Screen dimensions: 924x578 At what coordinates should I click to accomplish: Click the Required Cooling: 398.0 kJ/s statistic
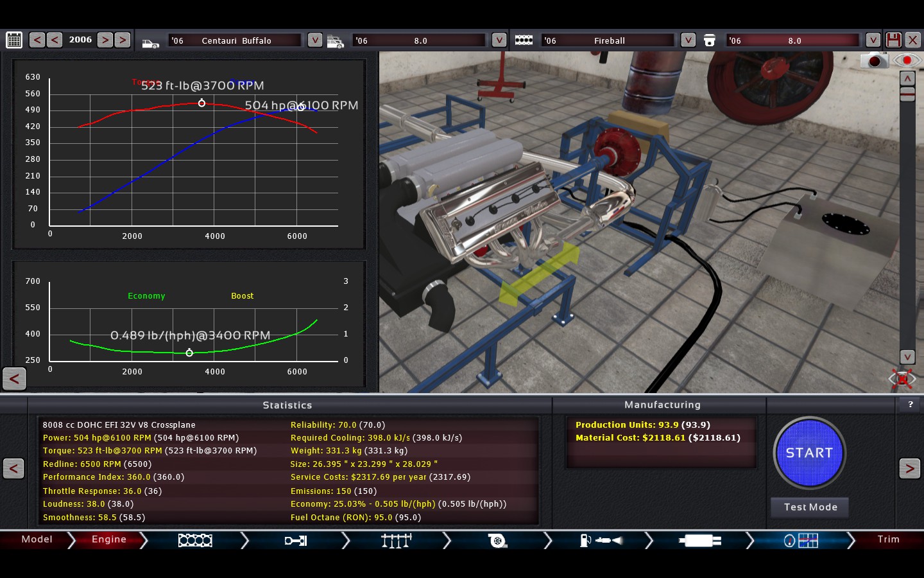376,438
